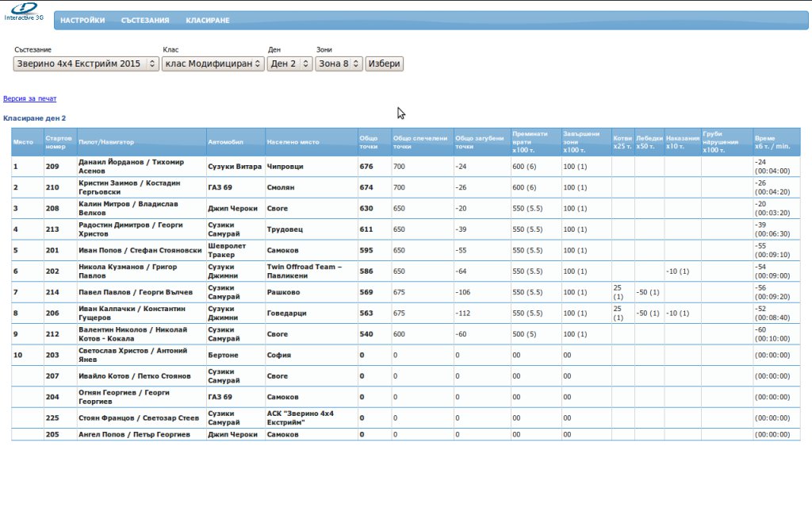Click the Twin Offroad Team – Павликени cell
This screenshot has width=812, height=508.
(304, 271)
